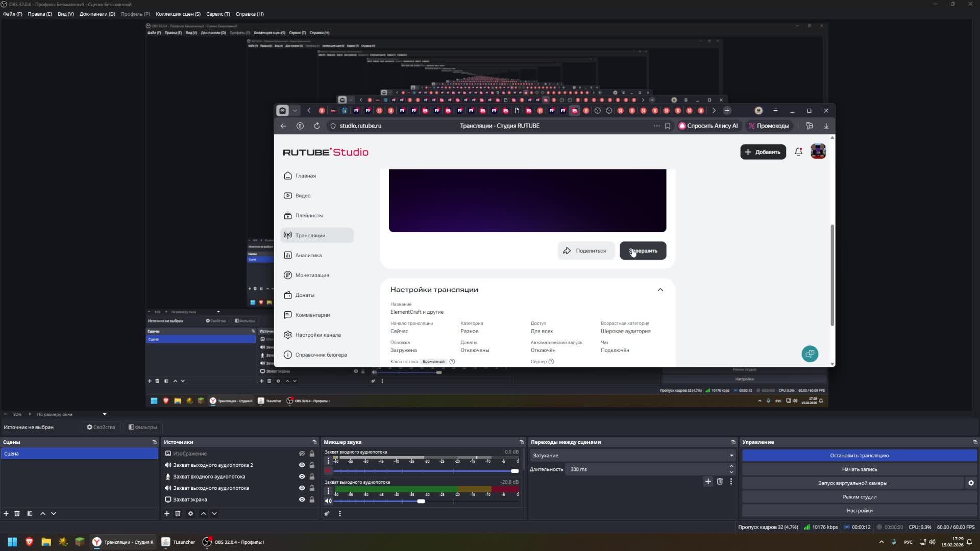Open virtual camera settings gear
The image size is (980, 551).
971,483
